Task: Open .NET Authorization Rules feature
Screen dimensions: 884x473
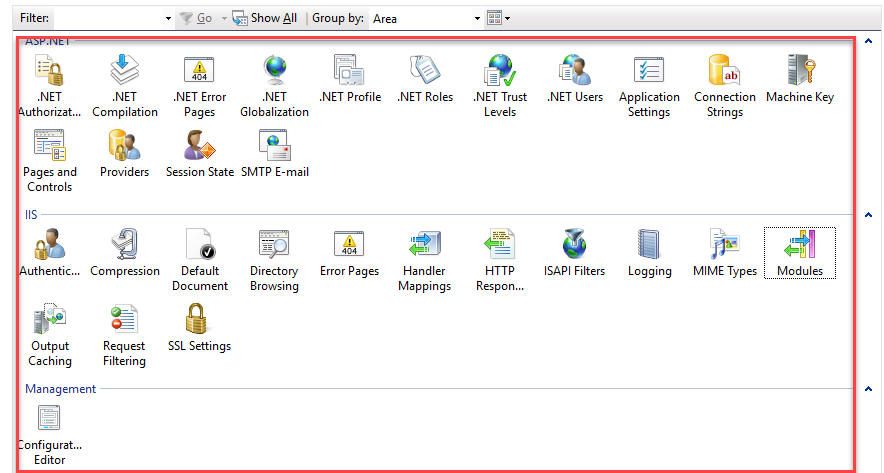Action: (x=50, y=86)
